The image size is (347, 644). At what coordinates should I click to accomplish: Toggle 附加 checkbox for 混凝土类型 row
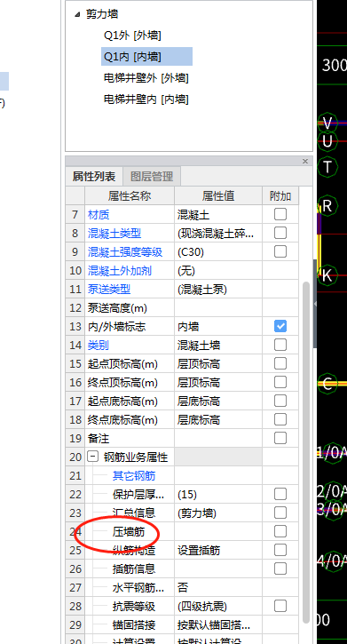pyautogui.click(x=280, y=233)
